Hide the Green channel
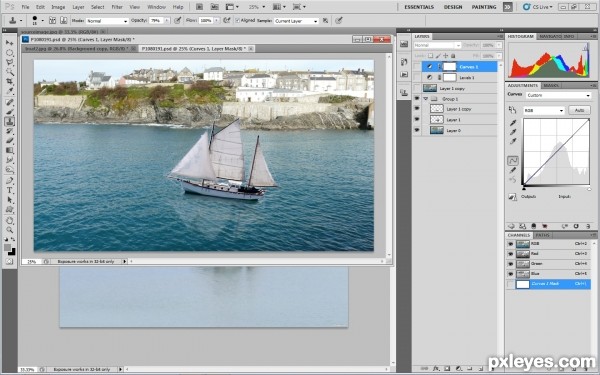This screenshot has height=375, width=600. [510, 264]
